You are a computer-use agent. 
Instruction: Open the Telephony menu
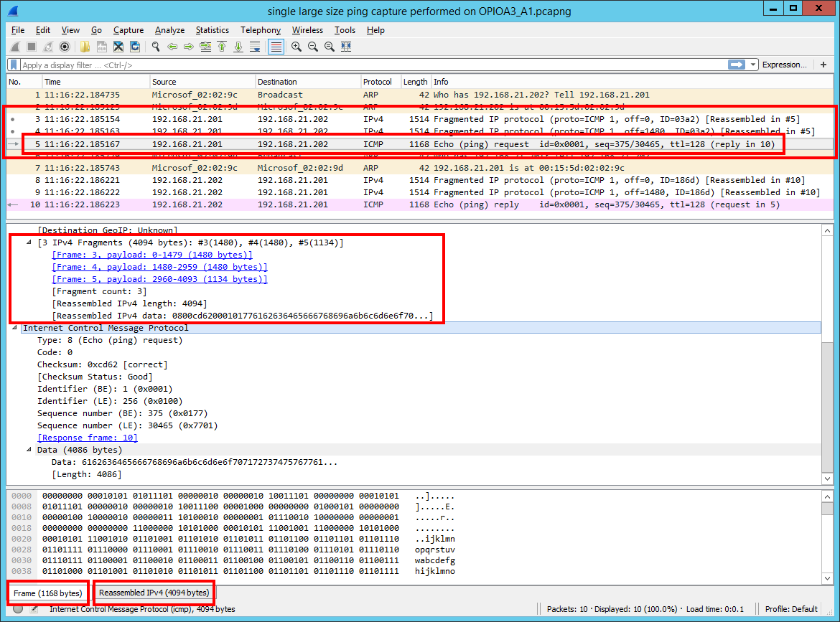pyautogui.click(x=261, y=31)
